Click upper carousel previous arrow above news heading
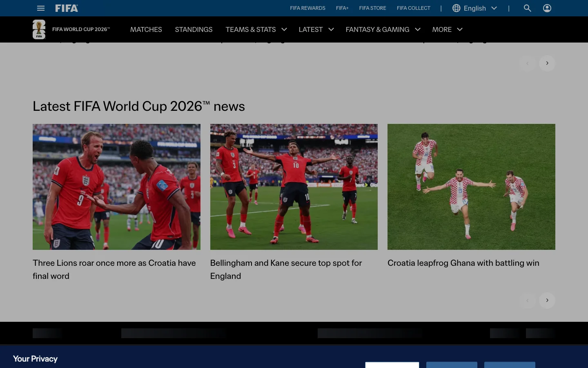 pos(528,63)
